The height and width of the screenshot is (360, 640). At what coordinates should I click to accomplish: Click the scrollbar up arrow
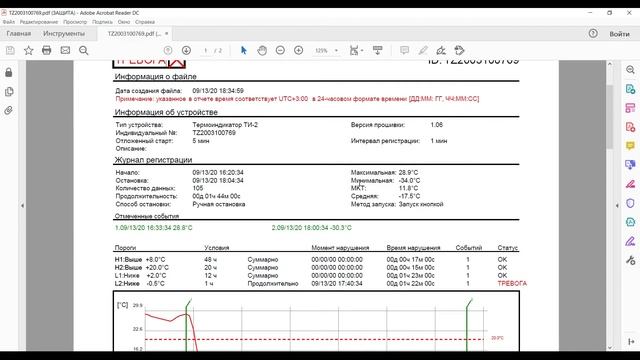click(x=610, y=64)
